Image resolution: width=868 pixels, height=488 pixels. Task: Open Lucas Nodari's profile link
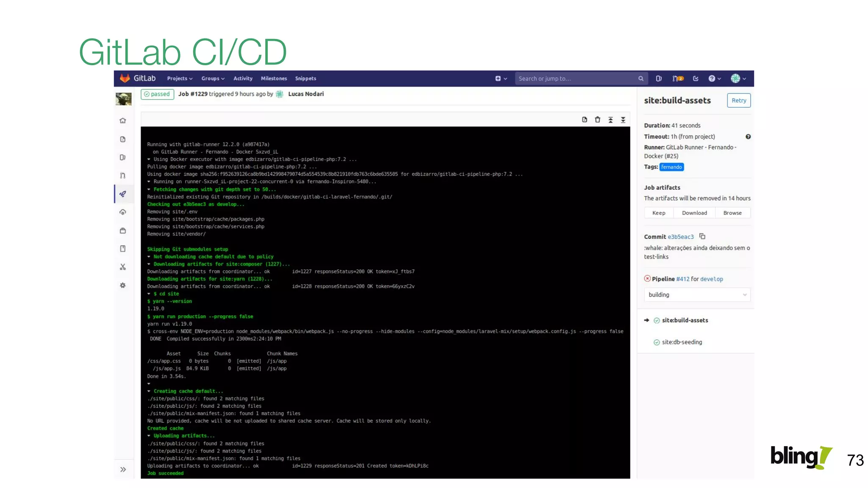(306, 94)
